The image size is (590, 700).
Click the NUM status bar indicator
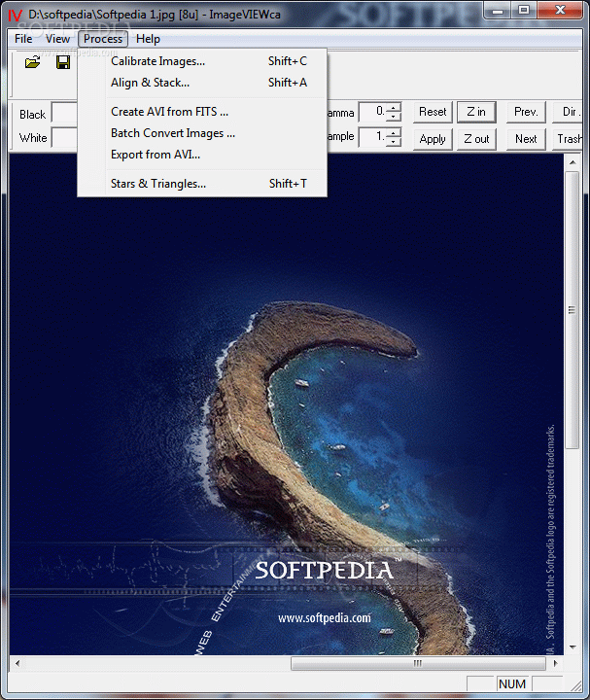coord(512,683)
